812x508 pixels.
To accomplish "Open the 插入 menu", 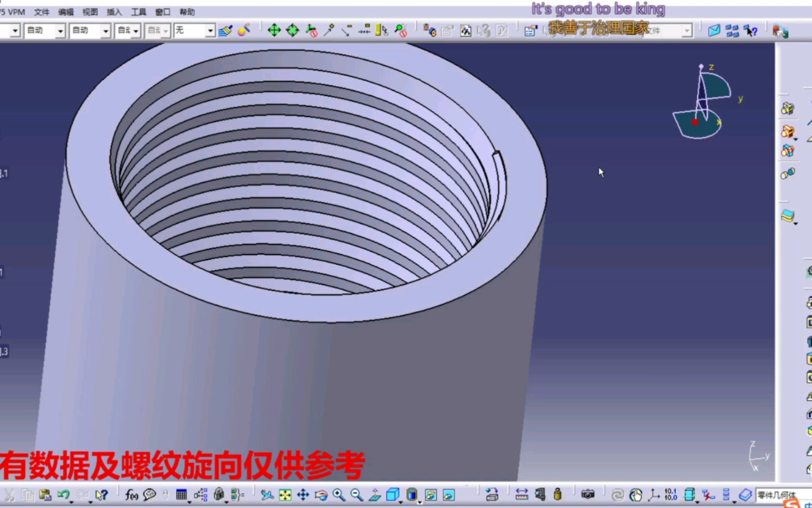I will tap(114, 12).
